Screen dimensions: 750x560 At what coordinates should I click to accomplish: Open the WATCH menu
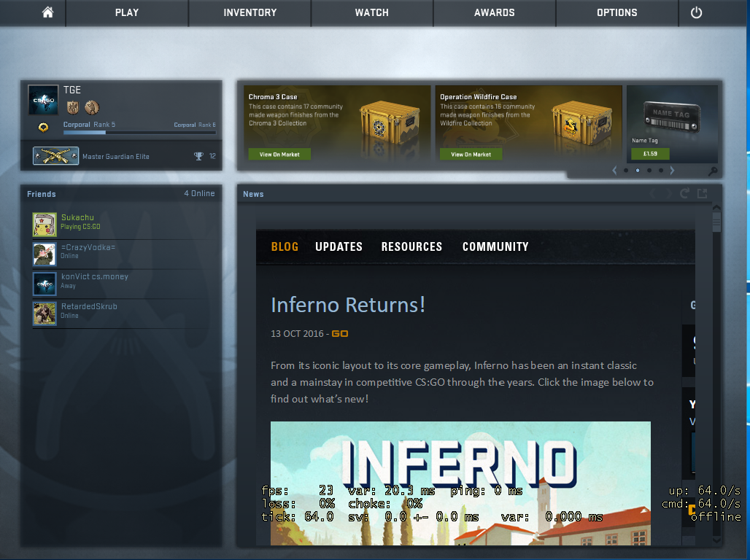(371, 13)
